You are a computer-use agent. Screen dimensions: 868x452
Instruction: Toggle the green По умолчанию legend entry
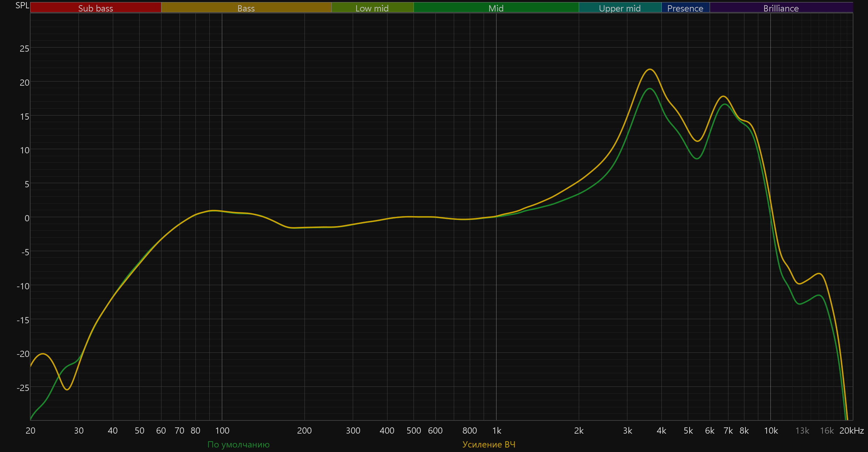tap(238, 444)
